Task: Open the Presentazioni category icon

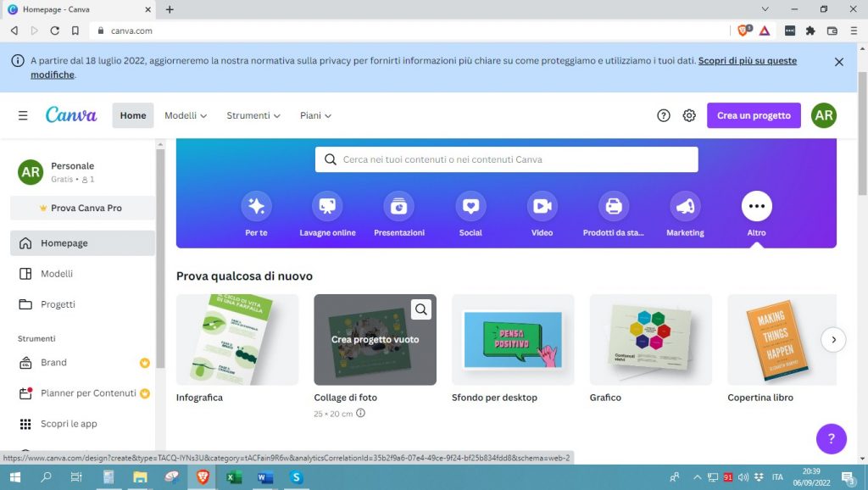Action: [399, 206]
